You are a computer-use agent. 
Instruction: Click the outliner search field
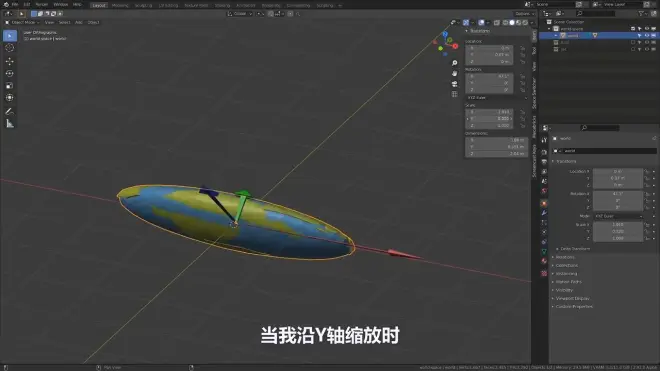[x=595, y=14]
